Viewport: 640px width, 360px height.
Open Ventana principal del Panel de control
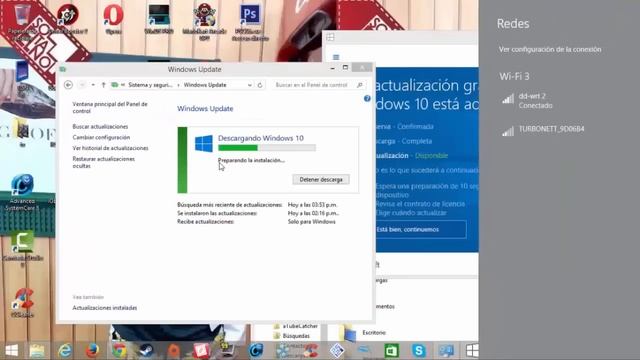pos(110,107)
